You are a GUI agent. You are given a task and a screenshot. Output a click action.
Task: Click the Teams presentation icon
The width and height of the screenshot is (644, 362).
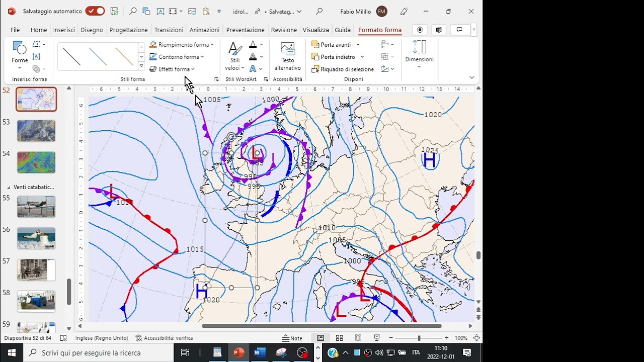pos(439,30)
